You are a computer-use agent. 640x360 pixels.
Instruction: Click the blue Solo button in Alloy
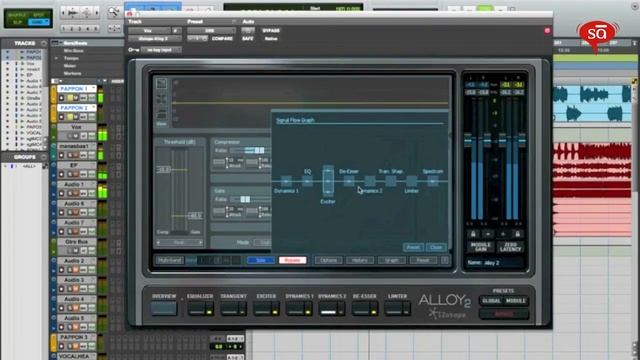(x=260, y=260)
